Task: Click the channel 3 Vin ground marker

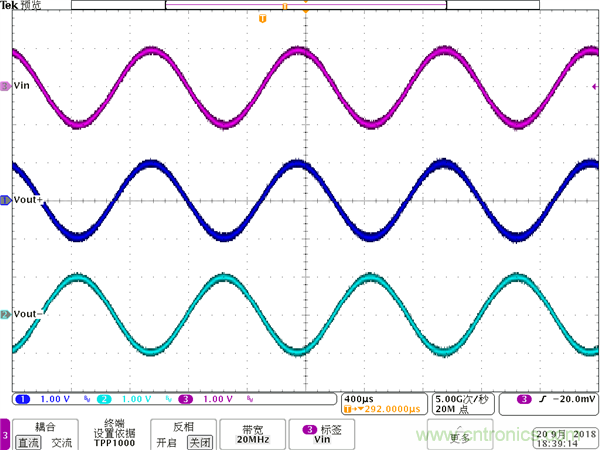Action: pyautogui.click(x=5, y=87)
